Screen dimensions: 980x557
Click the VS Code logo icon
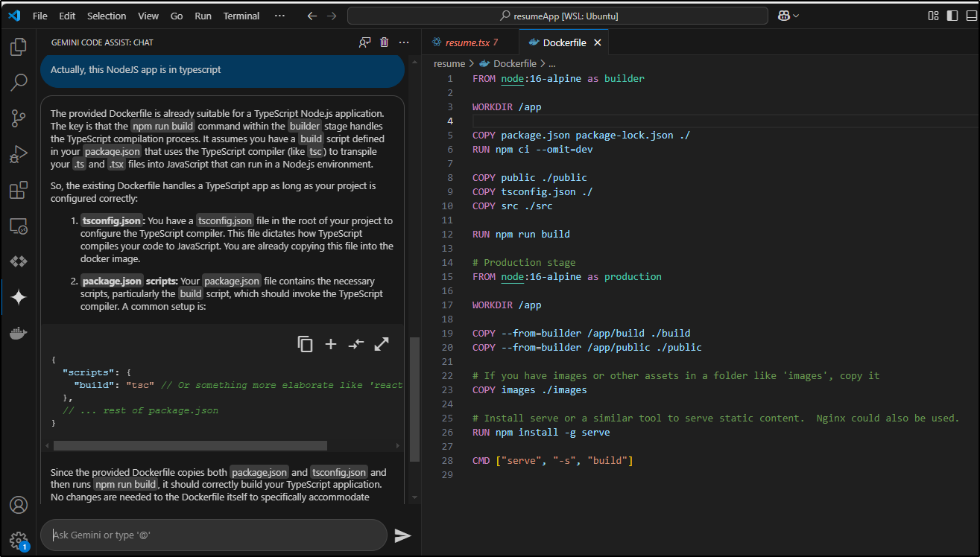[14, 16]
